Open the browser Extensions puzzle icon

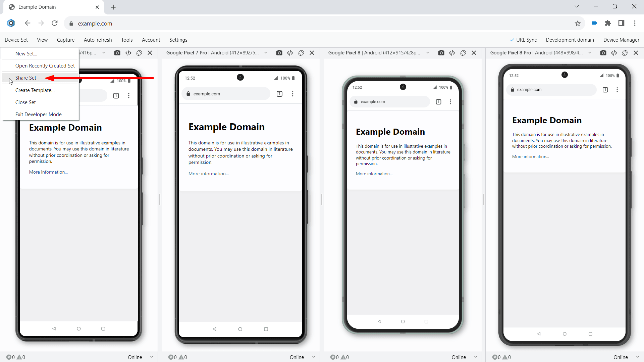pyautogui.click(x=608, y=23)
